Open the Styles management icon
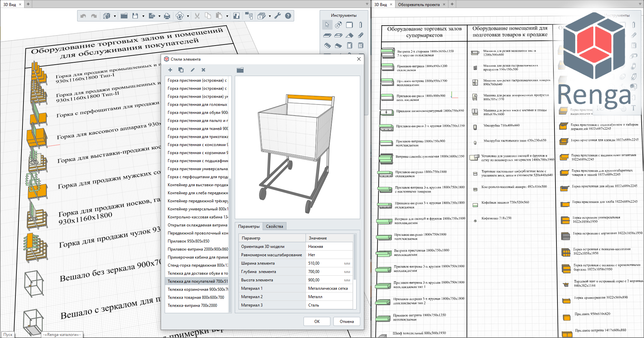Image resolution: width=644 pixels, height=338 pixels. (x=236, y=16)
